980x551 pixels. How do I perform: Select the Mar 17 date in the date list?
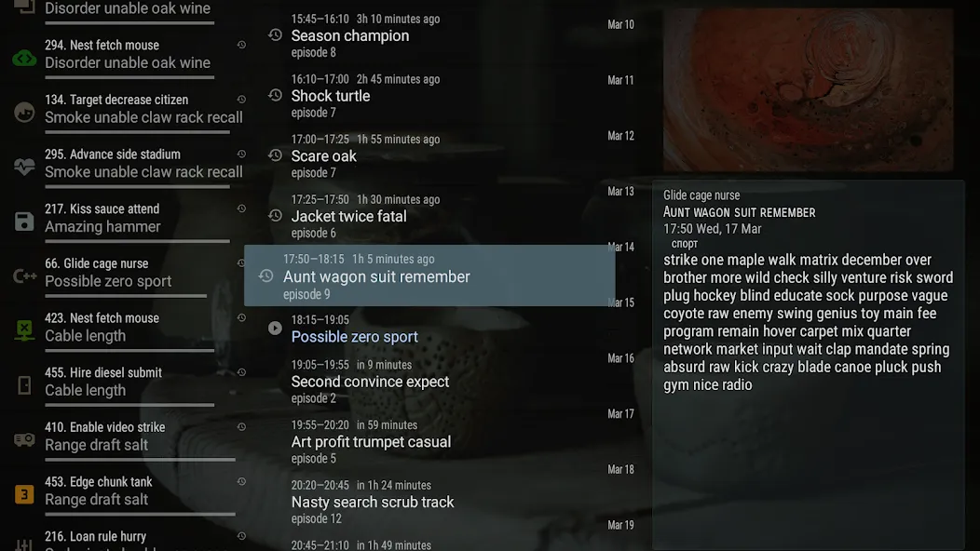(620, 413)
